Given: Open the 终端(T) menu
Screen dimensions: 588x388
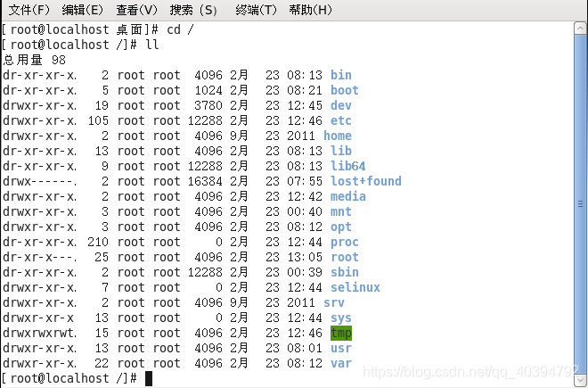Looking at the screenshot, I should pyautogui.click(x=256, y=10).
